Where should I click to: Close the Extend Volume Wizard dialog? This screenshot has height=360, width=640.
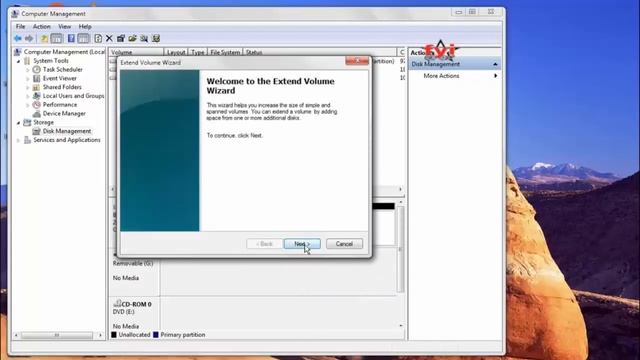(x=357, y=61)
